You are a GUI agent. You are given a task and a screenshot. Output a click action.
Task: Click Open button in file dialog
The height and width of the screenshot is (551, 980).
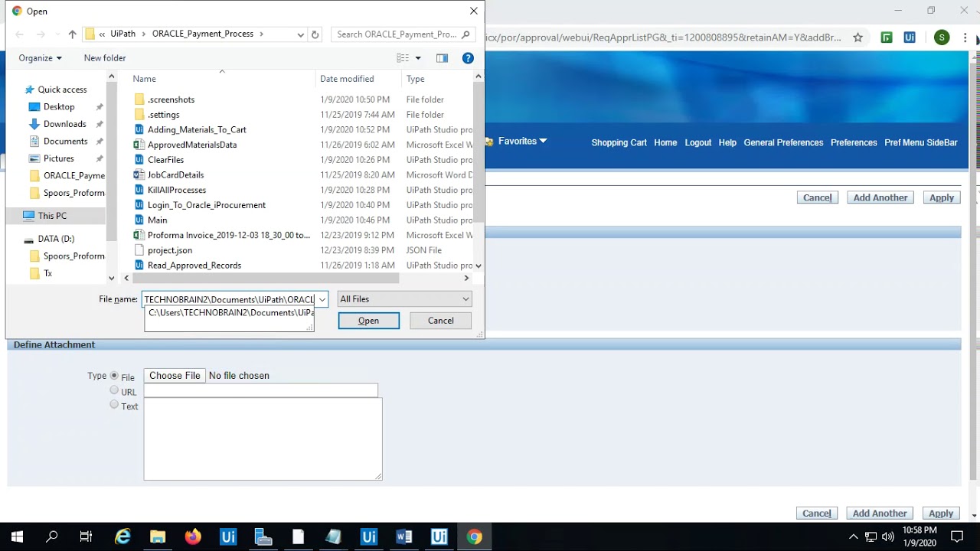tap(368, 321)
